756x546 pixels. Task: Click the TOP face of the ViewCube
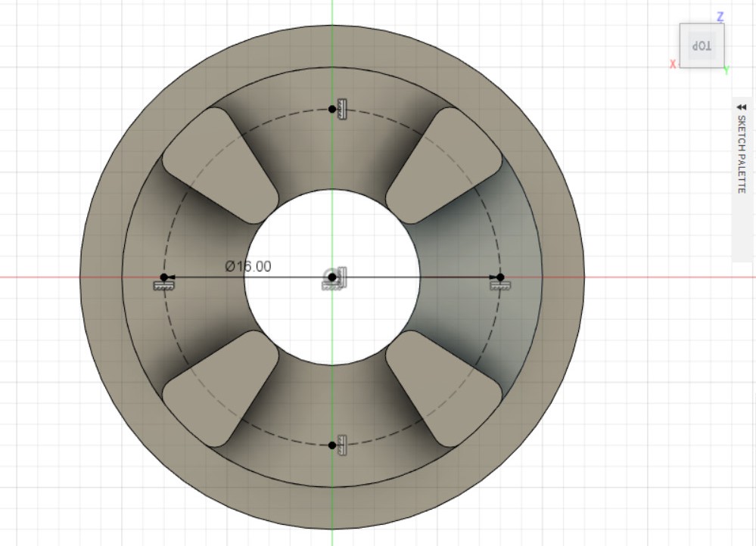tap(702, 46)
